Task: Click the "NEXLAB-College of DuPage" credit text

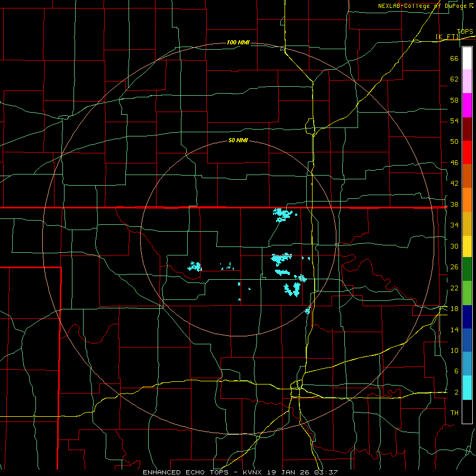Action: 423,6
